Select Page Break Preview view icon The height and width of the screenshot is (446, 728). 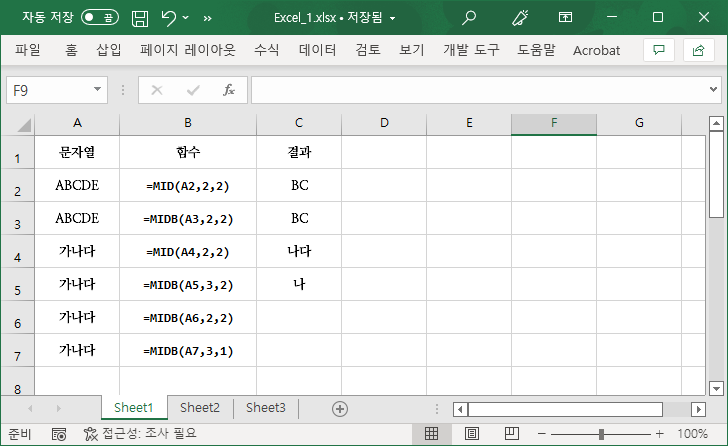512,433
